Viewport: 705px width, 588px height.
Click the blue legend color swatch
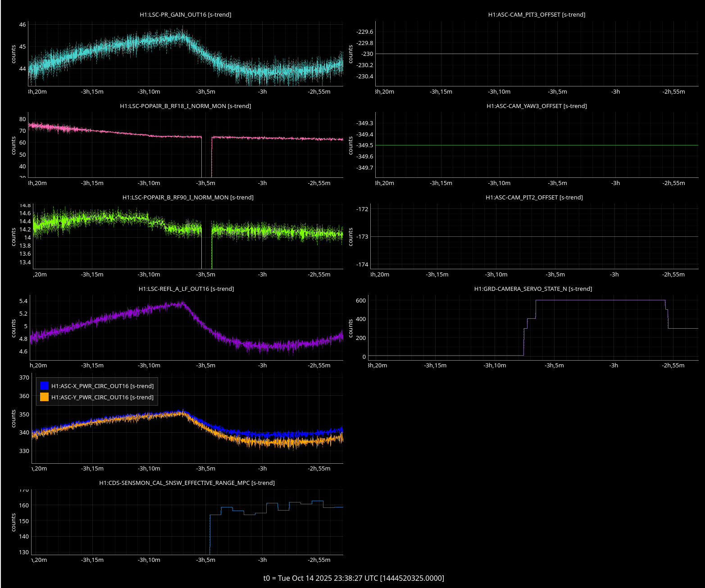[44, 386]
